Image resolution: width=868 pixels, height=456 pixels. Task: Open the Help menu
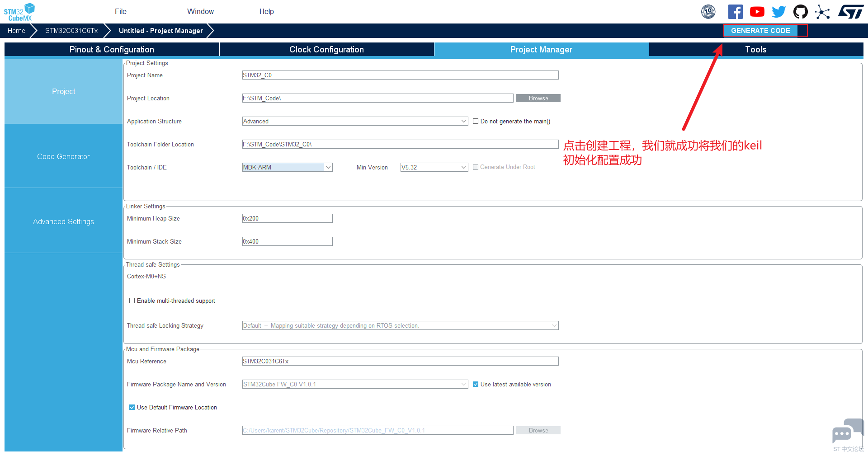[x=267, y=11]
